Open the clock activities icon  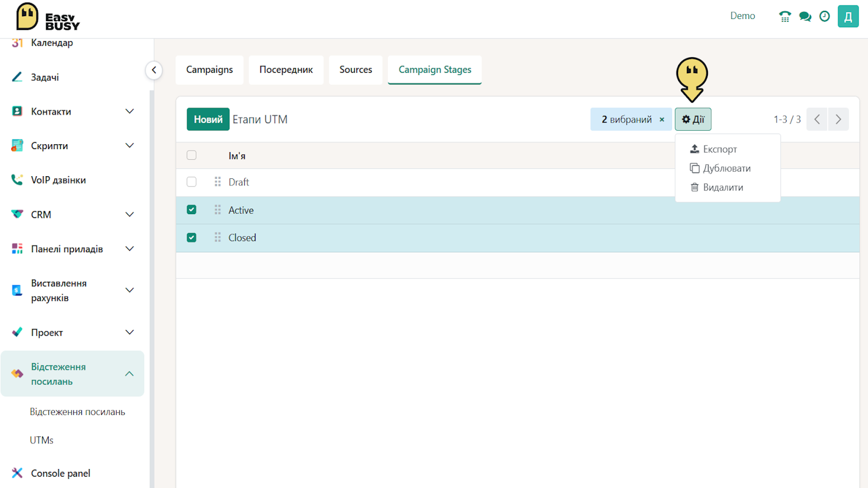click(x=825, y=16)
